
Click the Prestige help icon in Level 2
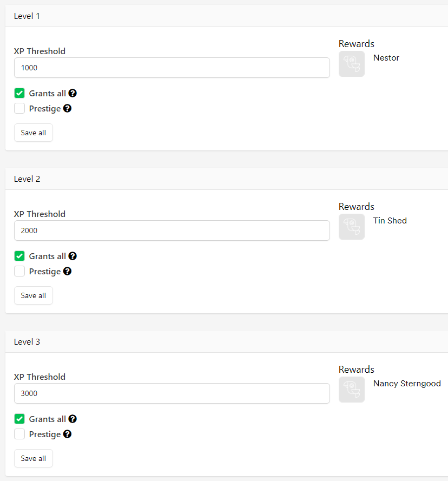click(67, 271)
